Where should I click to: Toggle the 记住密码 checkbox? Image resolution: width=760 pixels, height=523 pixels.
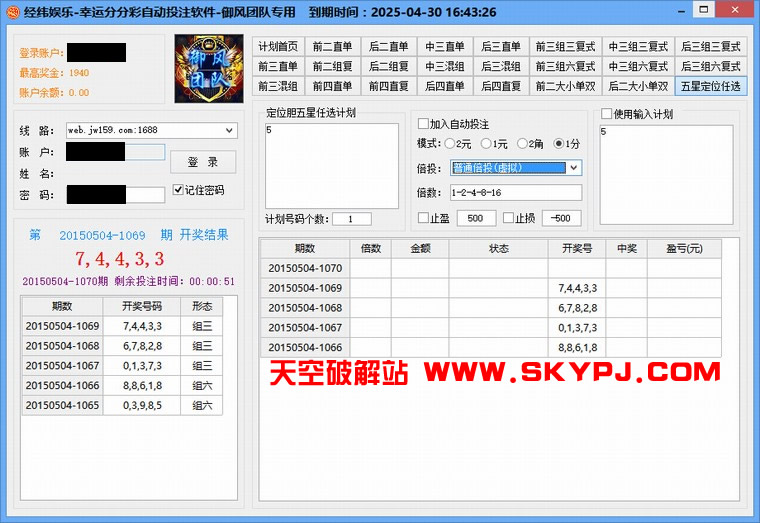pos(178,190)
